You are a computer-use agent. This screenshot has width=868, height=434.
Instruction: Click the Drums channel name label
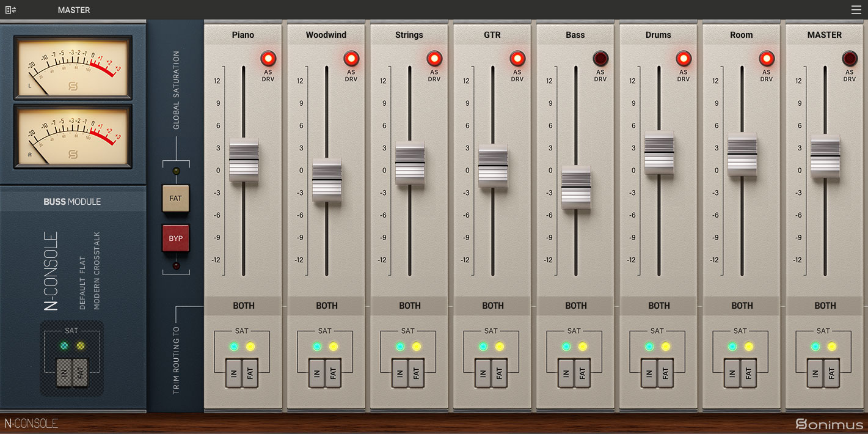(x=658, y=35)
